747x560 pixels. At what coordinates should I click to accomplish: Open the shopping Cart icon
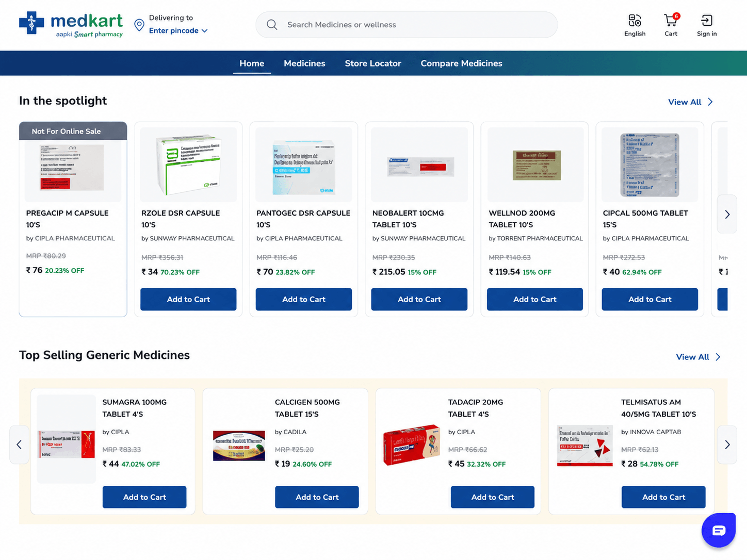pyautogui.click(x=671, y=25)
